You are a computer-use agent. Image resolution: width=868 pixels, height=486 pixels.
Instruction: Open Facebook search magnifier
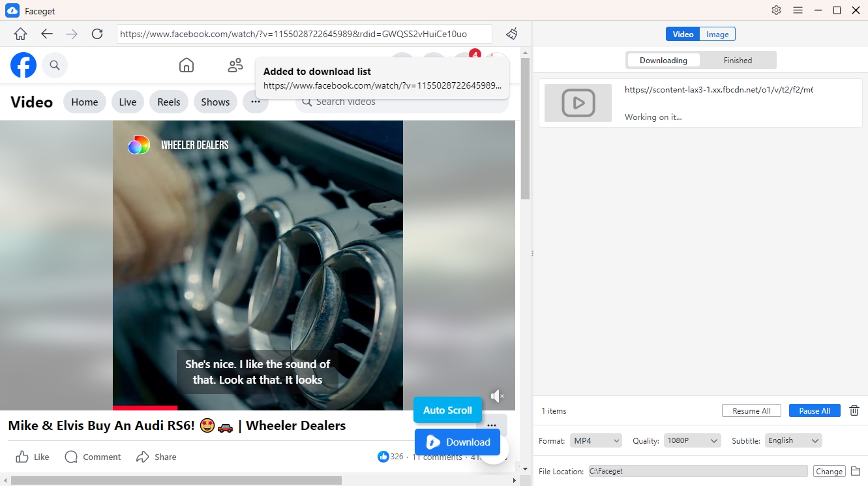(55, 65)
